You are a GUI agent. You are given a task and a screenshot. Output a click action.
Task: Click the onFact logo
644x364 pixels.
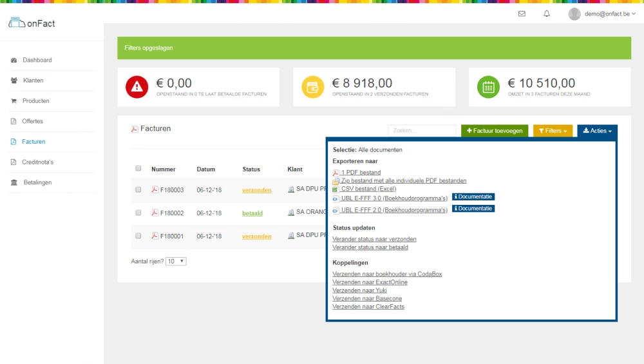[31, 23]
